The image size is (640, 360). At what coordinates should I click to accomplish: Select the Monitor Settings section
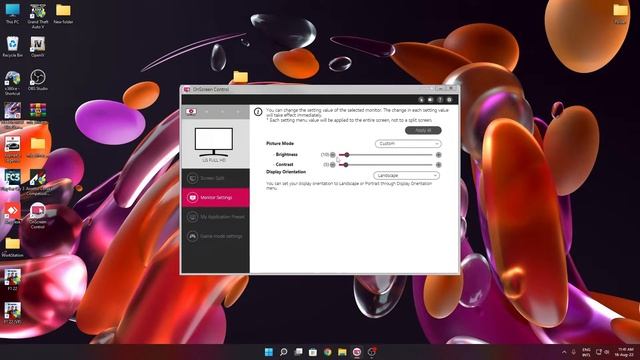(x=216, y=198)
